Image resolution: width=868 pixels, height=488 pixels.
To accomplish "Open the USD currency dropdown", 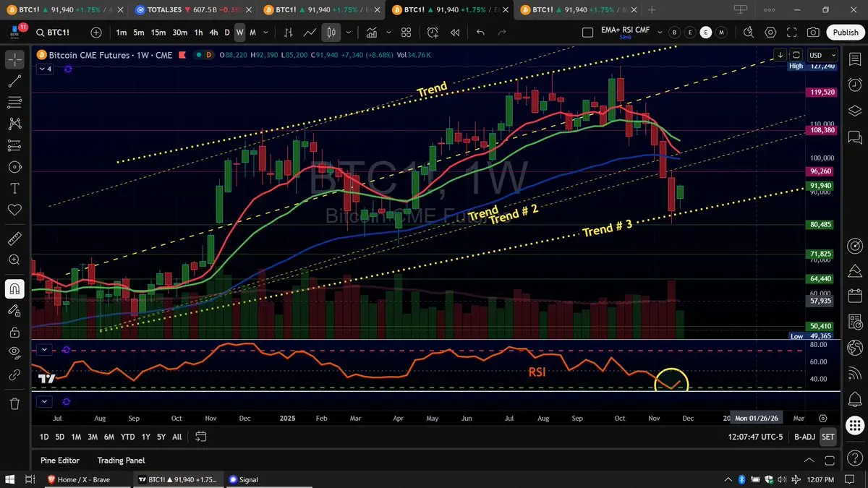I will click(x=823, y=55).
